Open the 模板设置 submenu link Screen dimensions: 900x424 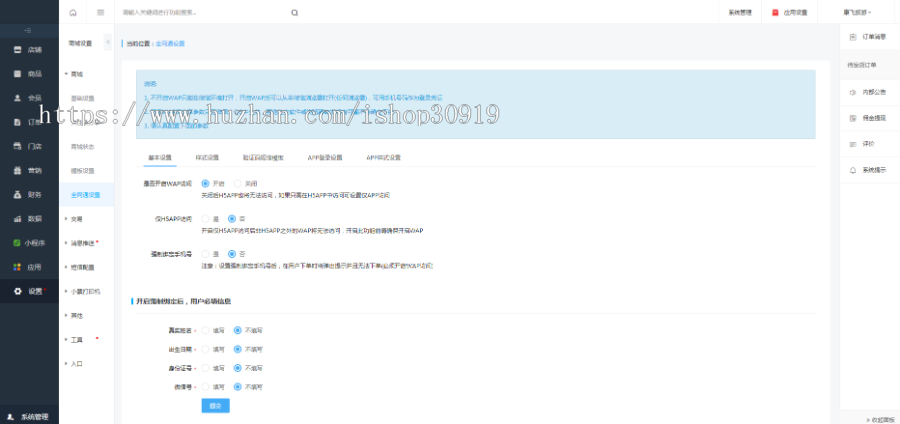[x=83, y=170]
